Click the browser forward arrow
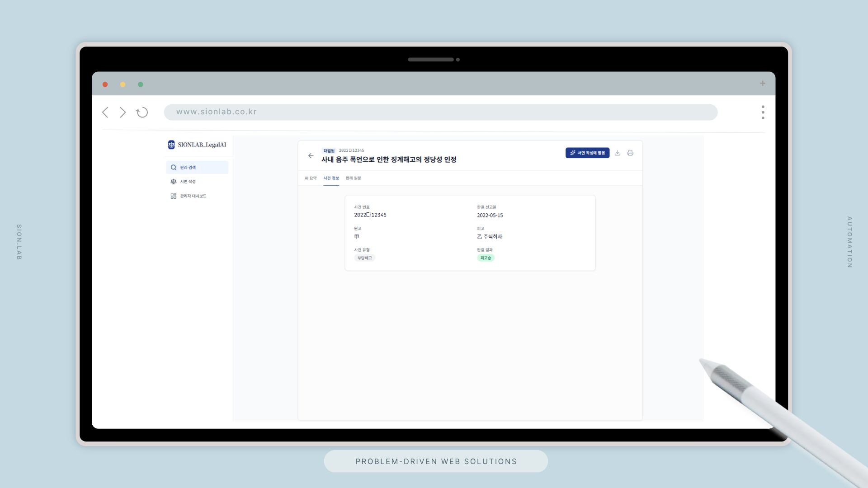The height and width of the screenshot is (488, 868). (x=123, y=112)
